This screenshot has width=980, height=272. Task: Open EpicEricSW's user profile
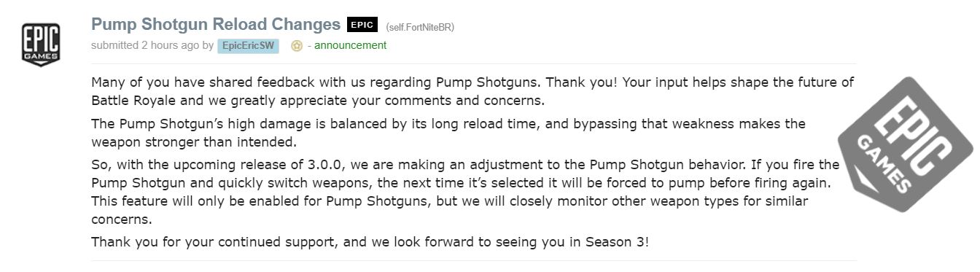coord(249,45)
